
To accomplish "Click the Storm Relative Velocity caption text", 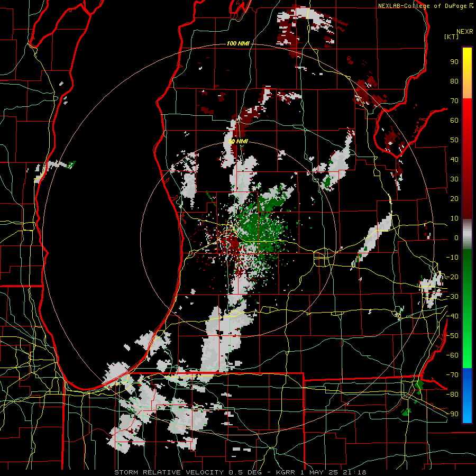I will click(240, 472).
